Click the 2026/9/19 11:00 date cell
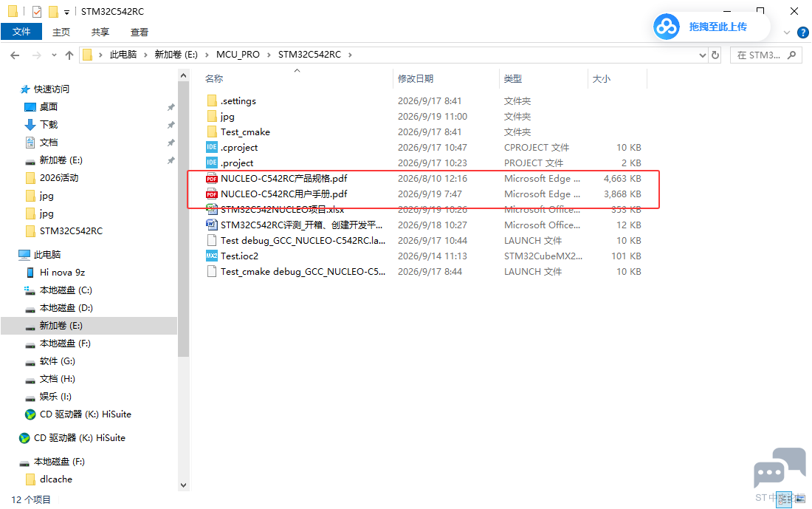812x509 pixels. point(433,117)
